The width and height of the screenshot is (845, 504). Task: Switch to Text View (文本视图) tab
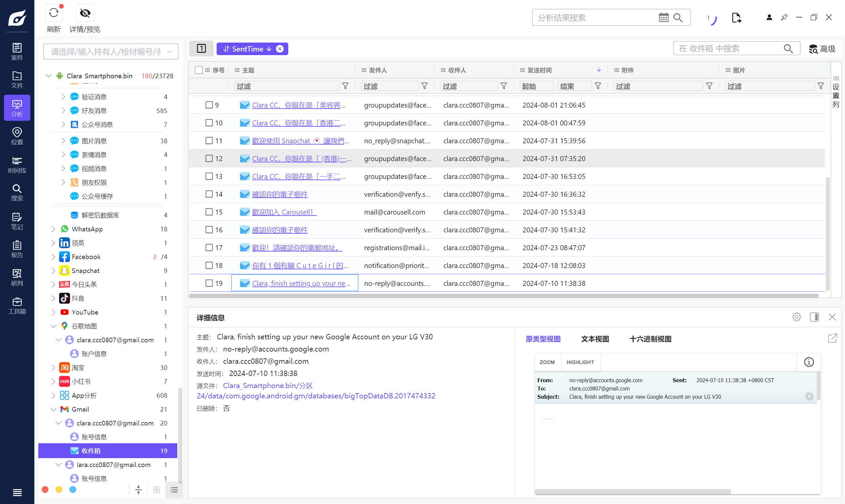[595, 339]
